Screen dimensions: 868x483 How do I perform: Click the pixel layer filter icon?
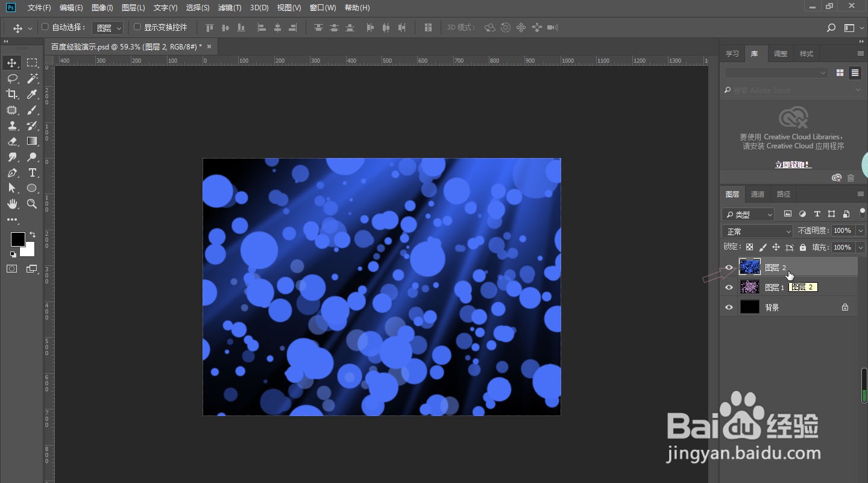[x=787, y=214]
